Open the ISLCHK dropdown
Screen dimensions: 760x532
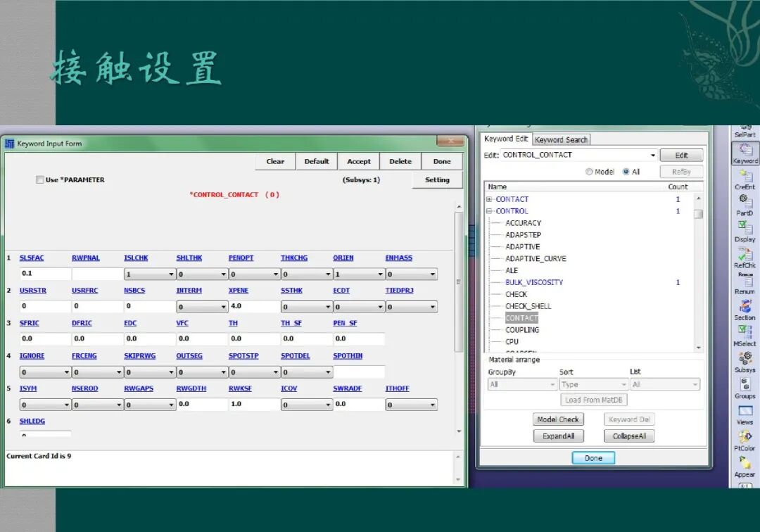[149, 274]
